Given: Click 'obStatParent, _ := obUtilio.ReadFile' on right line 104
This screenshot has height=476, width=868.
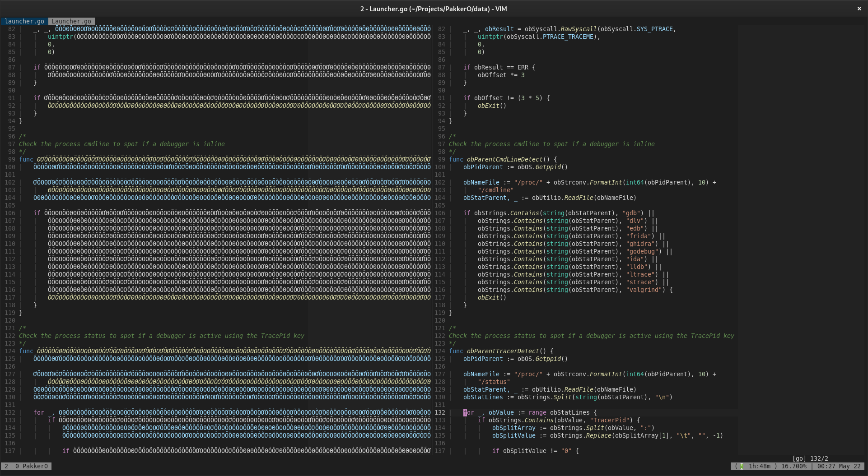Looking at the screenshot, I should tap(550, 198).
